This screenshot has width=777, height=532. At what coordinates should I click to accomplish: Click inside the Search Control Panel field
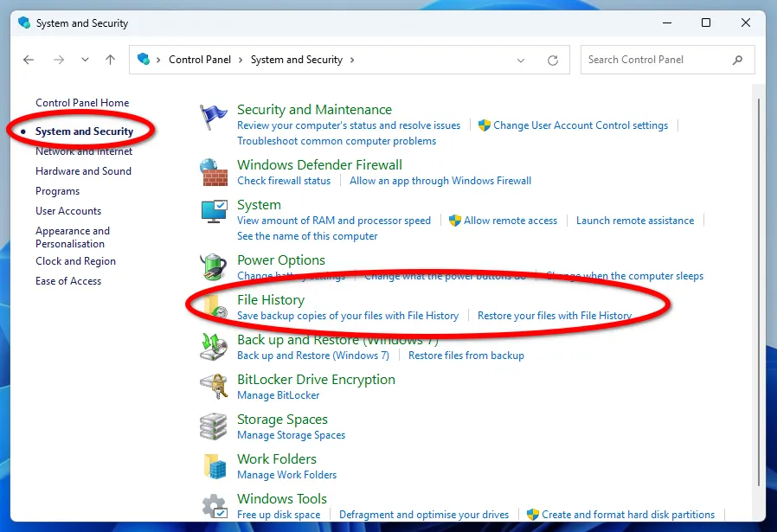[658, 60]
